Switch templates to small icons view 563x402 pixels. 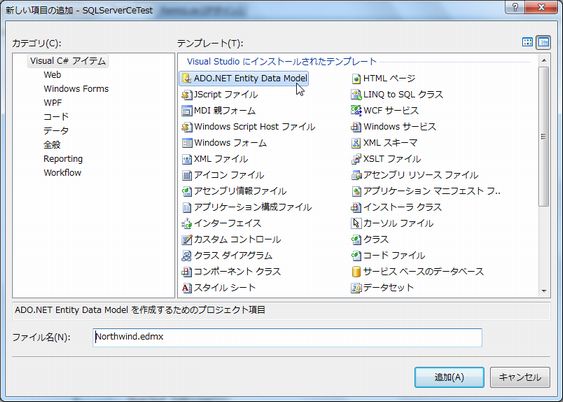pyautogui.click(x=543, y=42)
